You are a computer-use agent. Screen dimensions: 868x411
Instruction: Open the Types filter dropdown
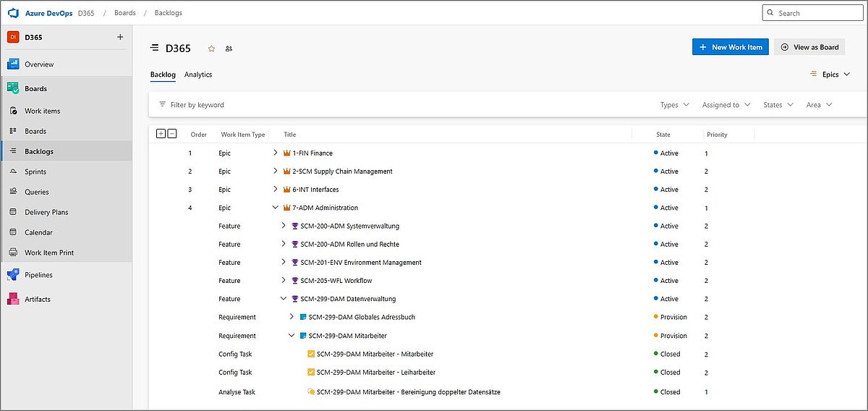(x=675, y=105)
